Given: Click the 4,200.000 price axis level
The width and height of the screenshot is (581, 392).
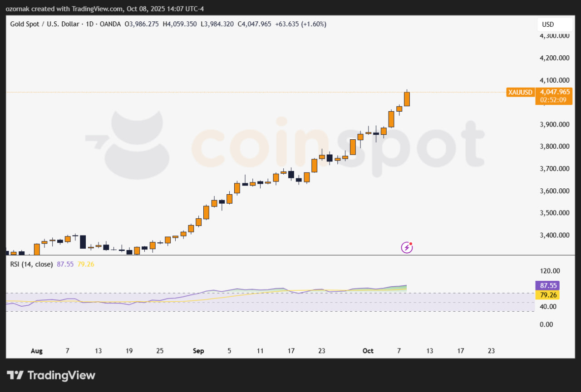Looking at the screenshot, I should click(554, 58).
